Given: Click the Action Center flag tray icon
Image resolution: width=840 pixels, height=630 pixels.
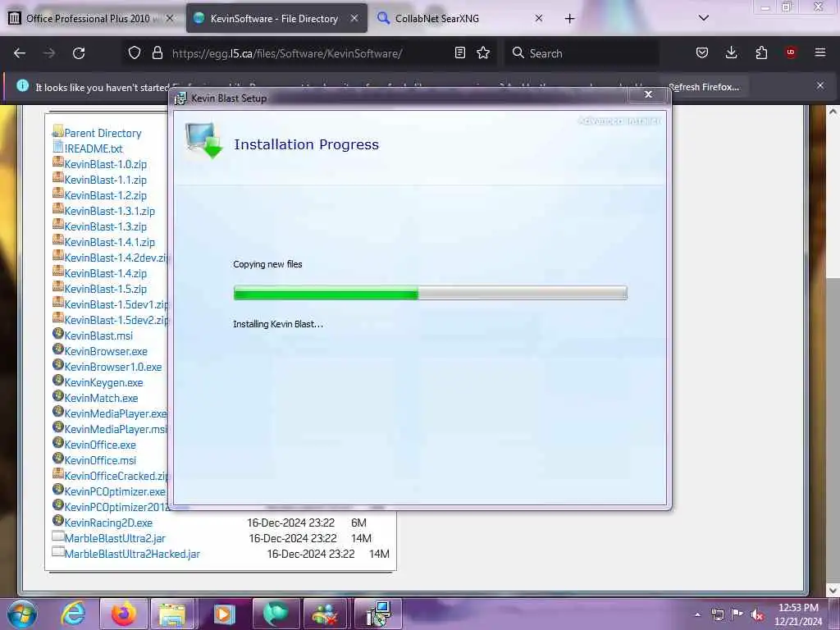Looking at the screenshot, I should point(737,614).
